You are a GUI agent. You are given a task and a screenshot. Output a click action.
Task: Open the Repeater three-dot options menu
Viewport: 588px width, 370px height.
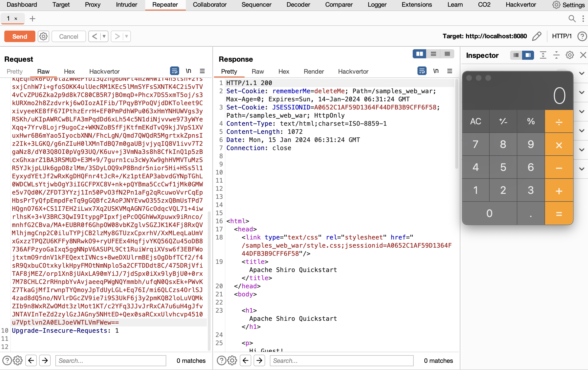(x=583, y=19)
